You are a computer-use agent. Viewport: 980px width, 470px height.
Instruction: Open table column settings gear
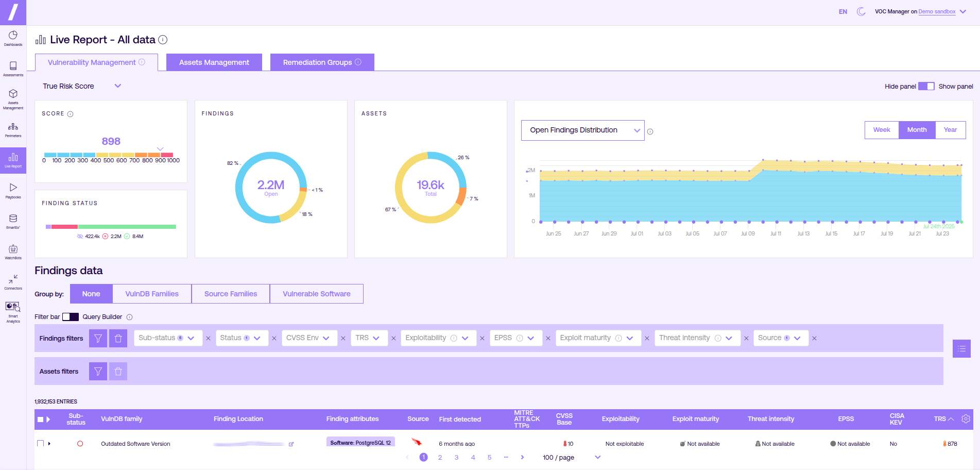tap(966, 419)
